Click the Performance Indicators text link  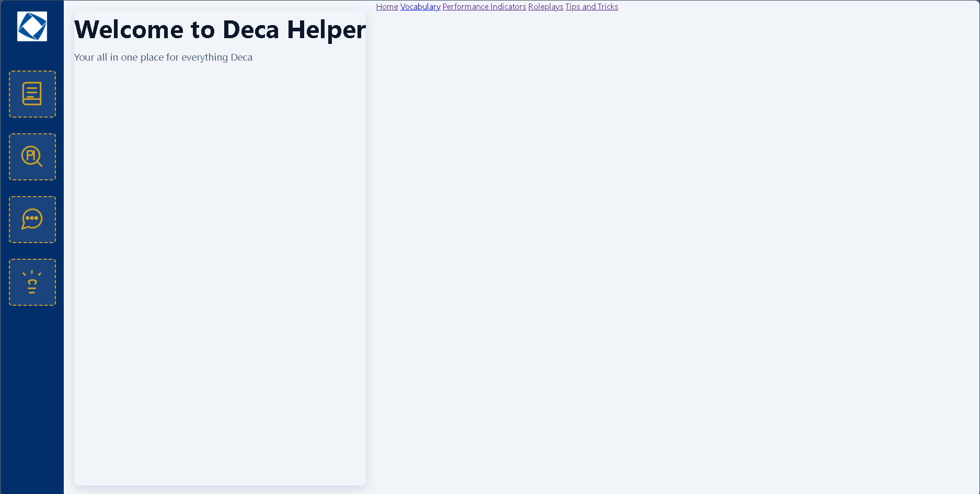coord(484,7)
